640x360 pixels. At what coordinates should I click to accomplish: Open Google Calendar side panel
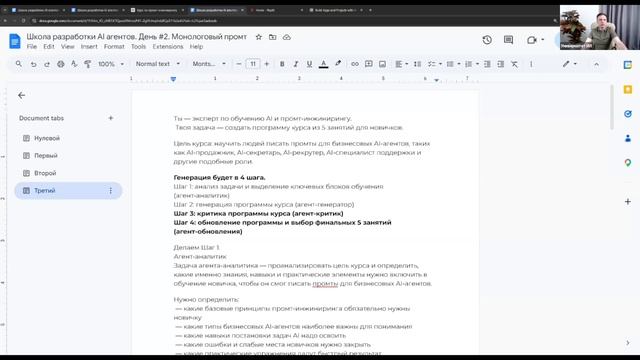628,65
